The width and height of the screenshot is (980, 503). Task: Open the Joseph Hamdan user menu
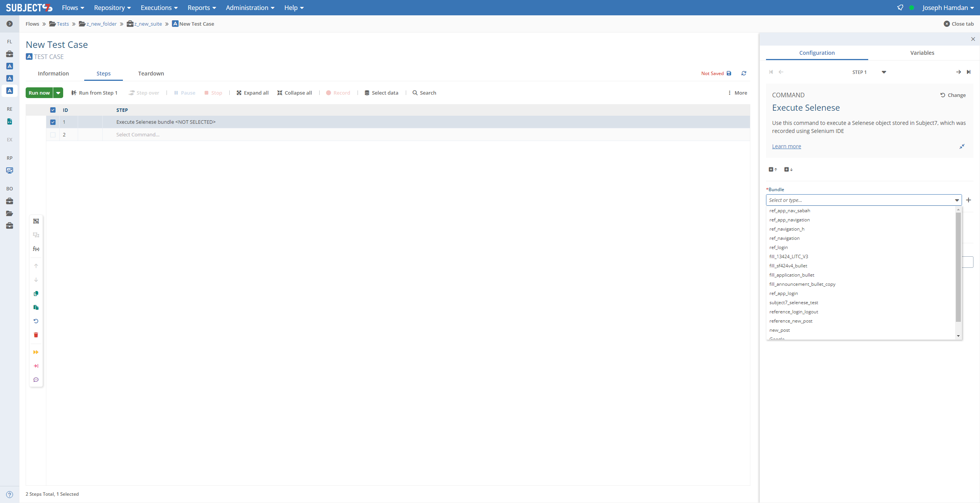pyautogui.click(x=948, y=8)
